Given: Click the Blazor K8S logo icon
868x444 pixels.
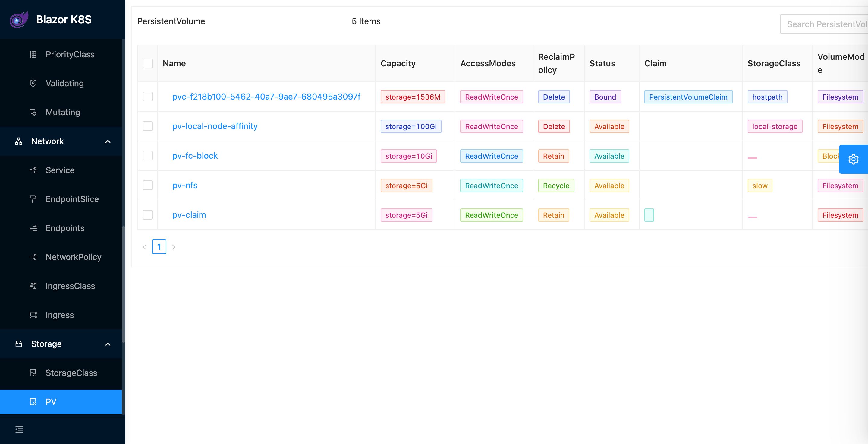Looking at the screenshot, I should click(19, 20).
